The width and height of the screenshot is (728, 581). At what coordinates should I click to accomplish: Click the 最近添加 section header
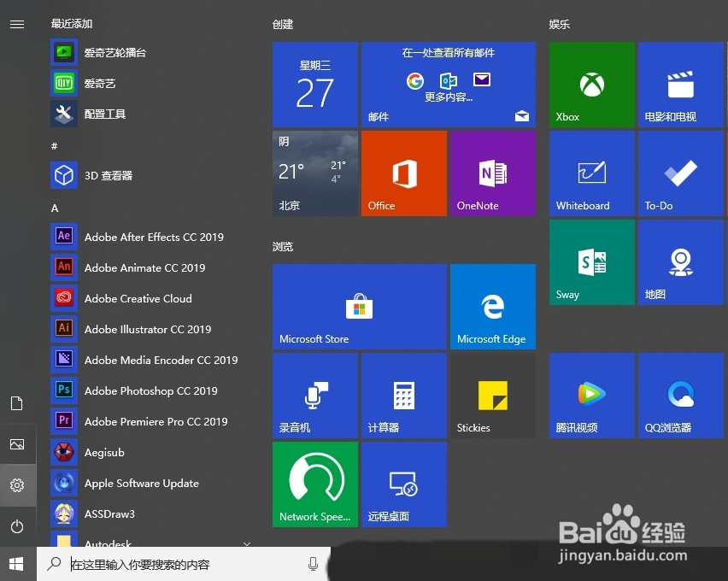[72, 23]
